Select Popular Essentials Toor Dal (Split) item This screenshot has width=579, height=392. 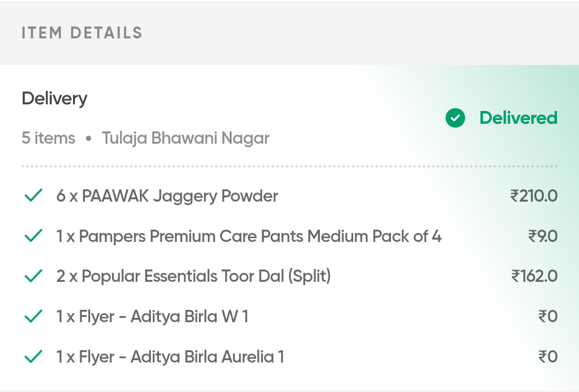click(193, 276)
